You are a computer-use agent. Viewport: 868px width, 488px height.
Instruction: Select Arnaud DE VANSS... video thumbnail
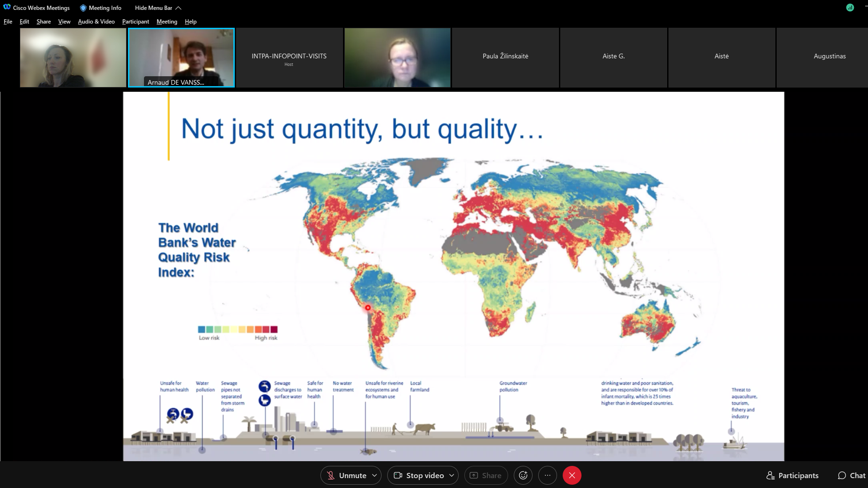(181, 57)
